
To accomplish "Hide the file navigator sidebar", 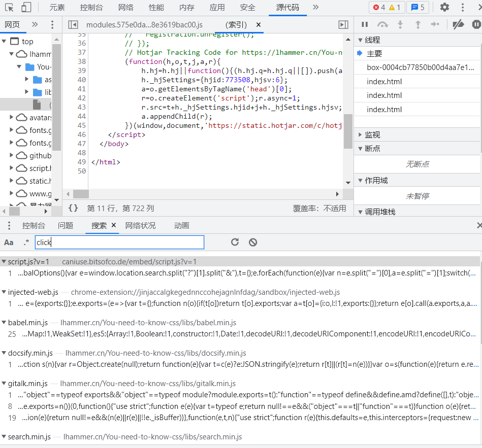I will coord(73,25).
